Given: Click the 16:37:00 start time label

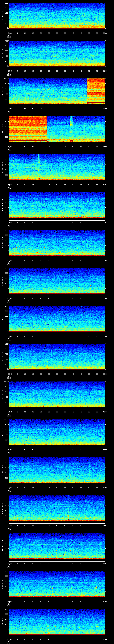Looking at the screenshot, I should click(9, 336).
